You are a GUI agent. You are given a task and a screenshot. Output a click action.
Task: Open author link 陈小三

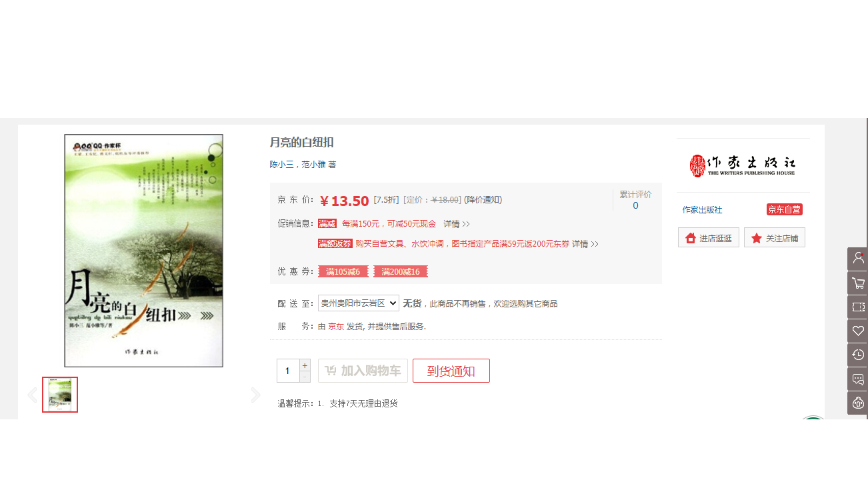(281, 164)
